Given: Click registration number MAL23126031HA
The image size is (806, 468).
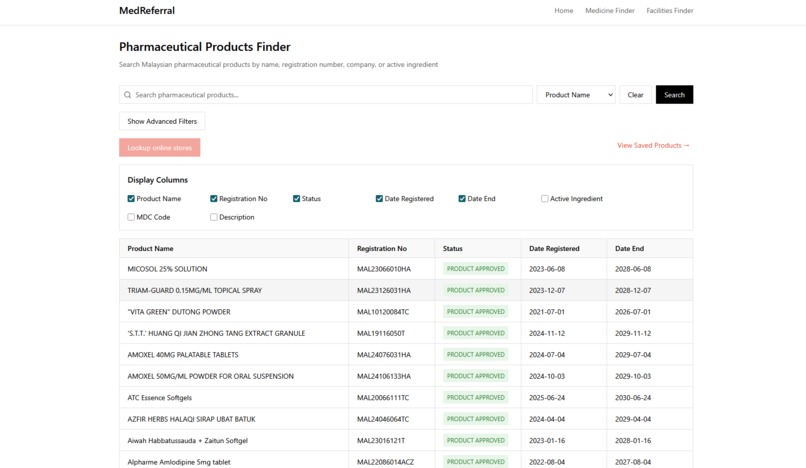Looking at the screenshot, I should click(384, 291).
